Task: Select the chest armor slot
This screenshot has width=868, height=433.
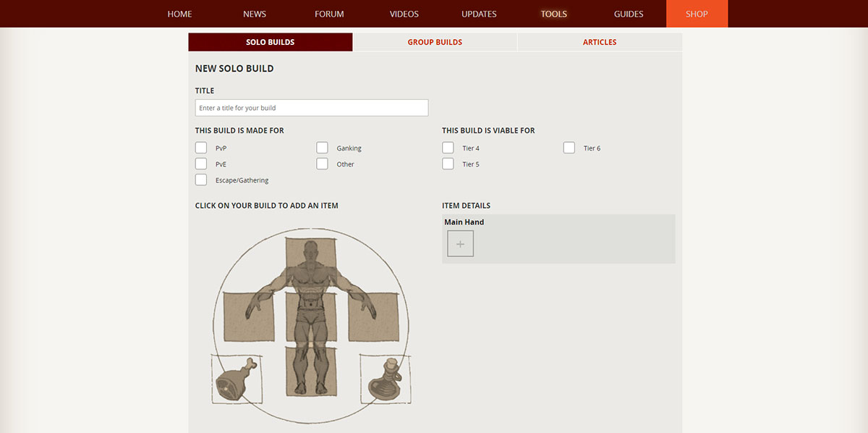Action: coord(310,316)
